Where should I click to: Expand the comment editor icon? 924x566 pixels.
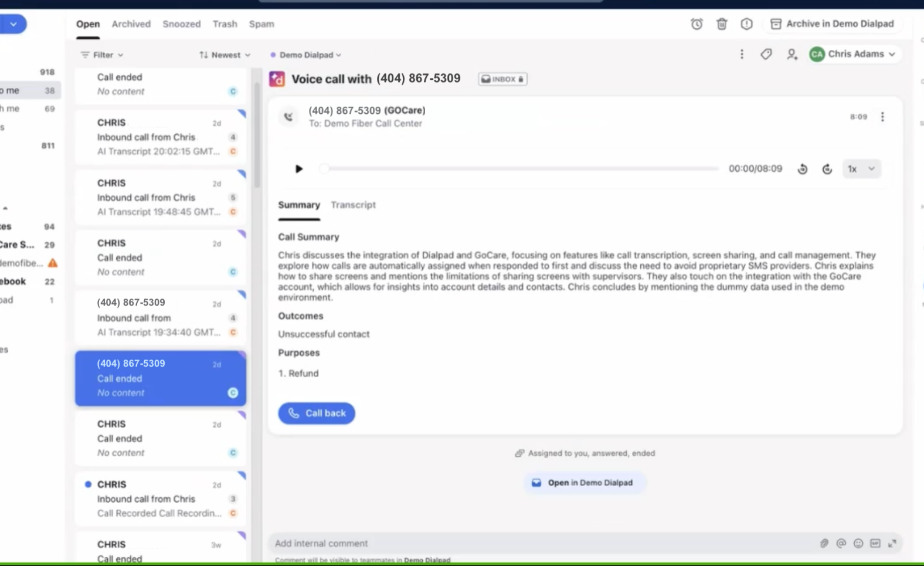[892, 544]
